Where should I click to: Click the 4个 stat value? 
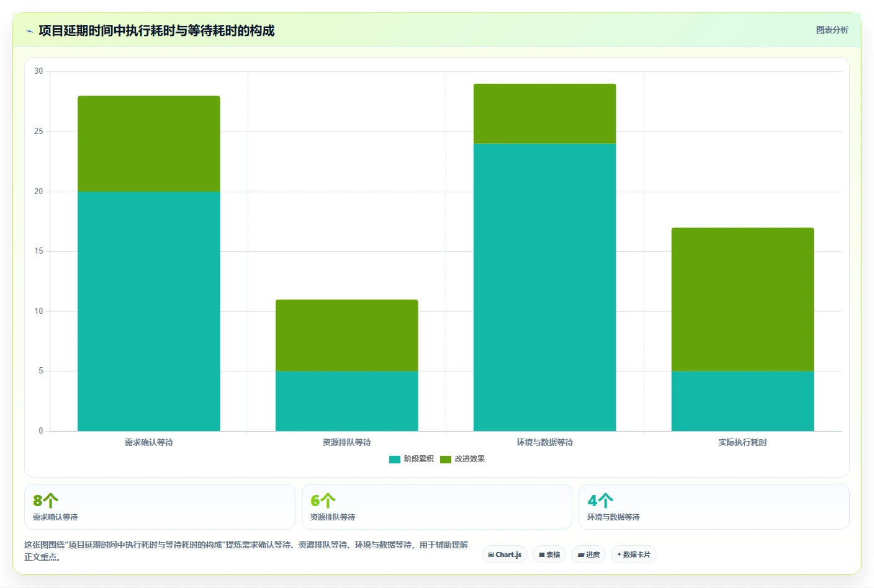(x=600, y=501)
